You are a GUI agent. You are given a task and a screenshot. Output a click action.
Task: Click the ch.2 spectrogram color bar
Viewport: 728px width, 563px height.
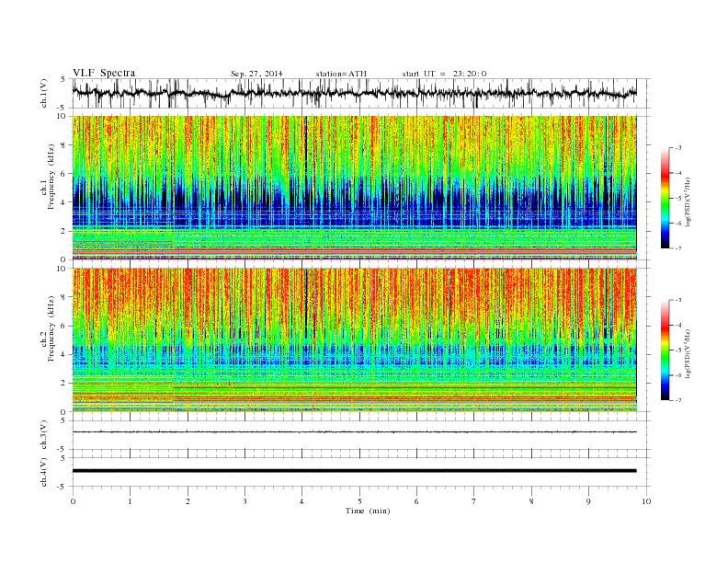tap(665, 350)
